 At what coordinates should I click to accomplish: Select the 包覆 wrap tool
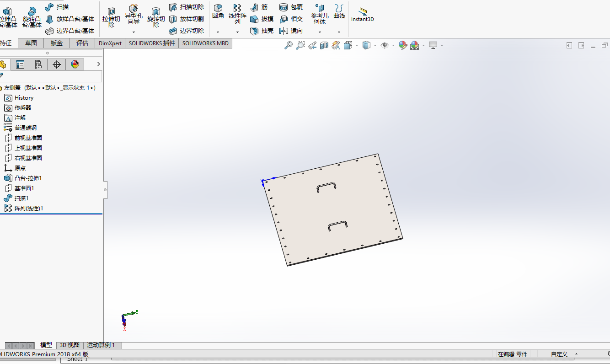291,7
